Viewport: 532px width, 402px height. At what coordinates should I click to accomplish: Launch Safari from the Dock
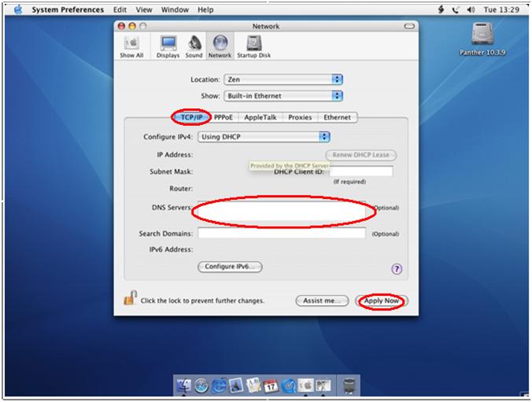click(201, 385)
